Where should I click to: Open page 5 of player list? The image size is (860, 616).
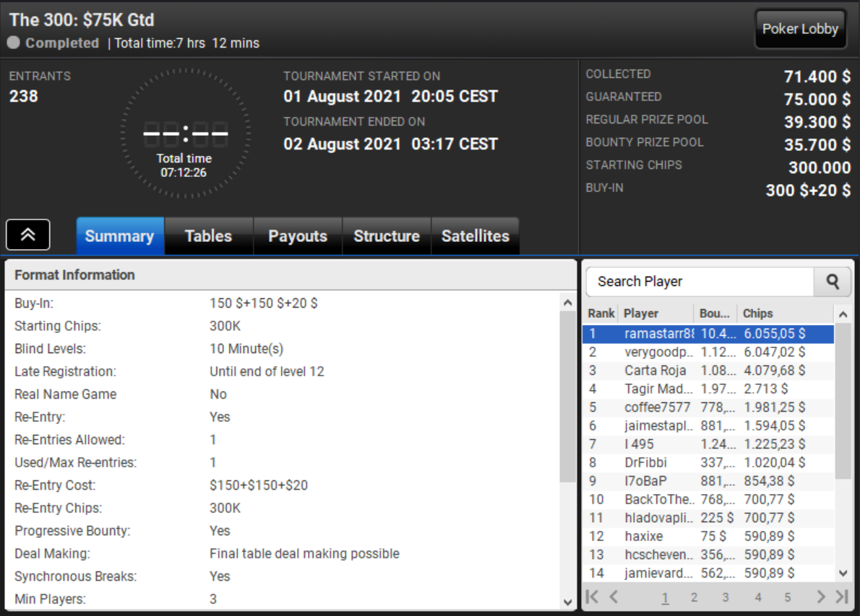pos(788,597)
